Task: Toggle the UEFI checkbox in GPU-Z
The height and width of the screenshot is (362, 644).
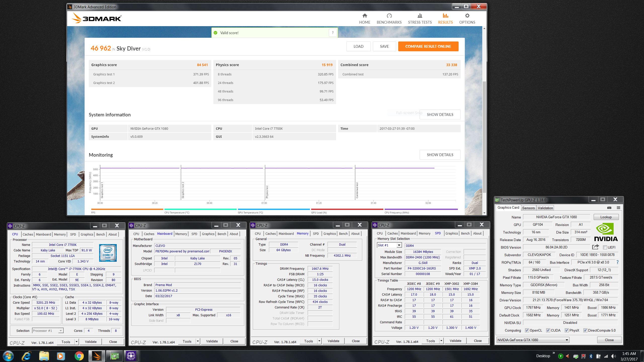Action: click(605, 247)
